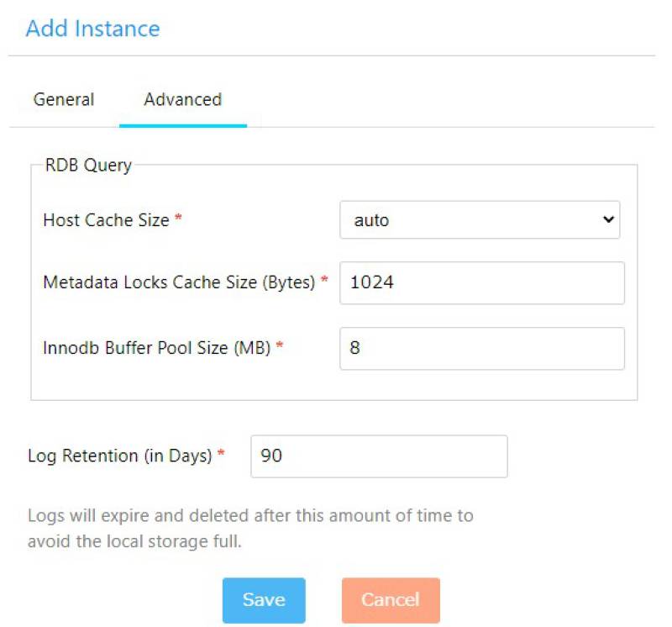This screenshot has height=627, width=672.
Task: Click the Host Cache Size label
Action: click(x=106, y=220)
